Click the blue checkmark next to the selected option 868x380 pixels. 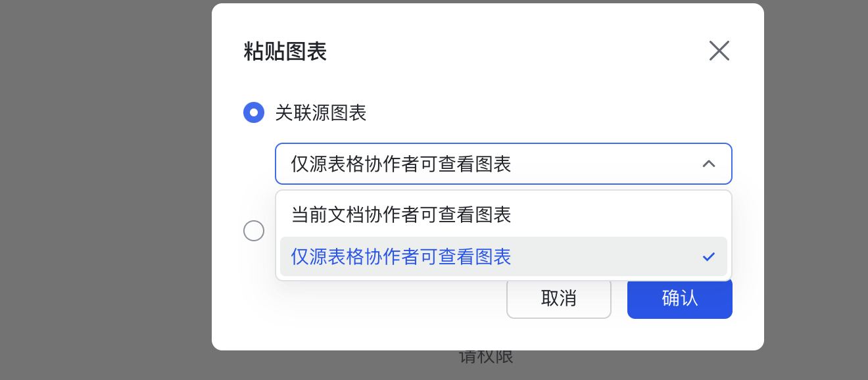tap(708, 256)
